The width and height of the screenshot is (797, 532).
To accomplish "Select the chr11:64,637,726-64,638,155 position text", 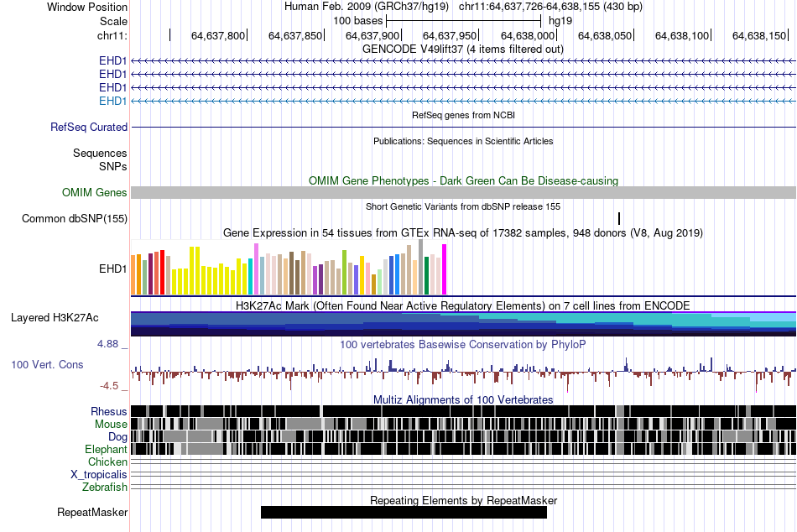I will [x=550, y=7].
